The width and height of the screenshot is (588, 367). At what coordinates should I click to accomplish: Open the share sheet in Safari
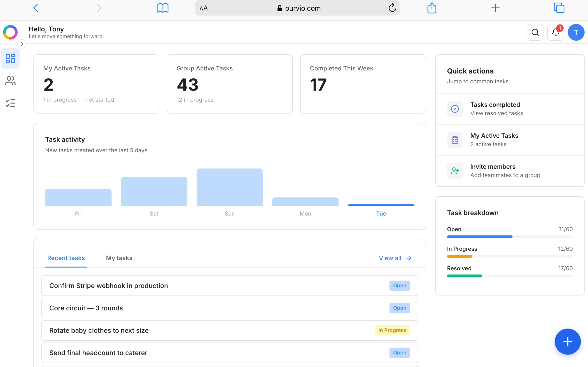432,8
